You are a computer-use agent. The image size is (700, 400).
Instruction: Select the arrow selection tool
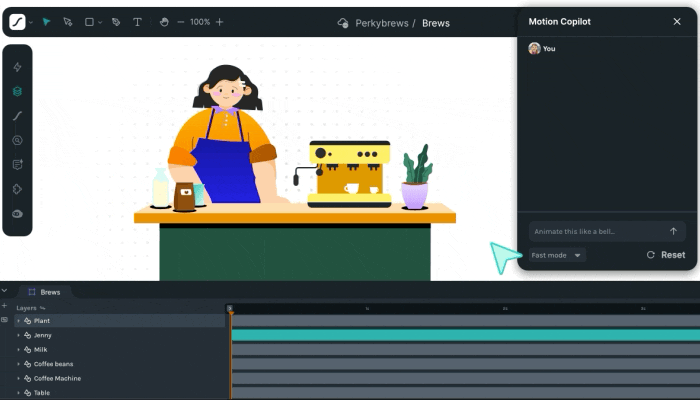[46, 22]
